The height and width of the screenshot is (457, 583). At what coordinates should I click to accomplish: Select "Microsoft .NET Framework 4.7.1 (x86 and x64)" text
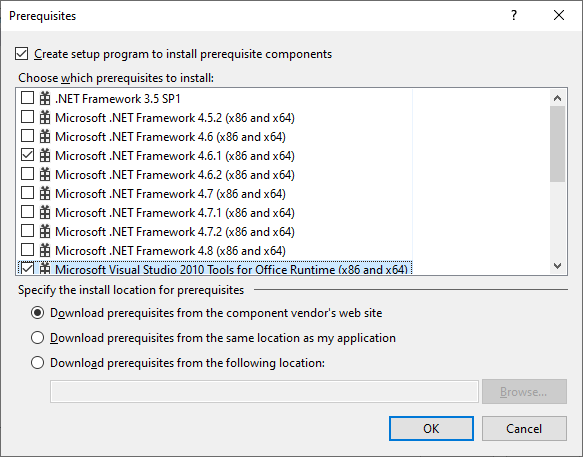(x=175, y=212)
